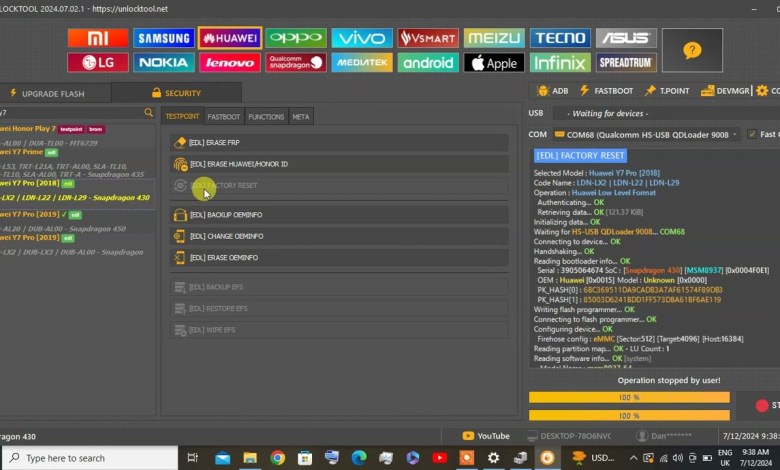Show hidden system tray icons chevron
780x470 pixels.
pyautogui.click(x=633, y=458)
